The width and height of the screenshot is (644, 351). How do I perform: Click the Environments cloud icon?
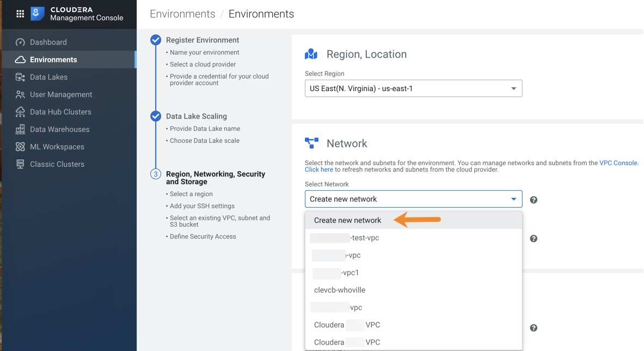pos(20,59)
